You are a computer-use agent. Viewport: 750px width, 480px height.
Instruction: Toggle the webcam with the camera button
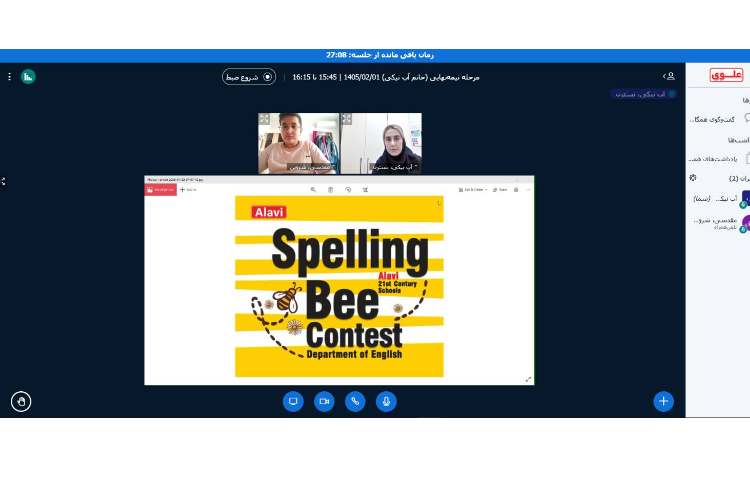(x=324, y=401)
